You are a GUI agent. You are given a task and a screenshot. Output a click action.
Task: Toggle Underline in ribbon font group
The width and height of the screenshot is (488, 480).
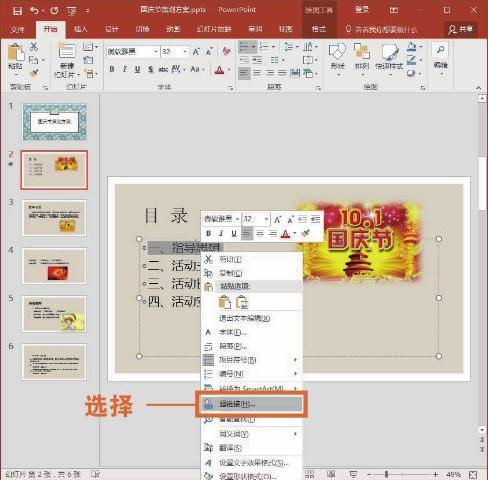tap(137, 69)
